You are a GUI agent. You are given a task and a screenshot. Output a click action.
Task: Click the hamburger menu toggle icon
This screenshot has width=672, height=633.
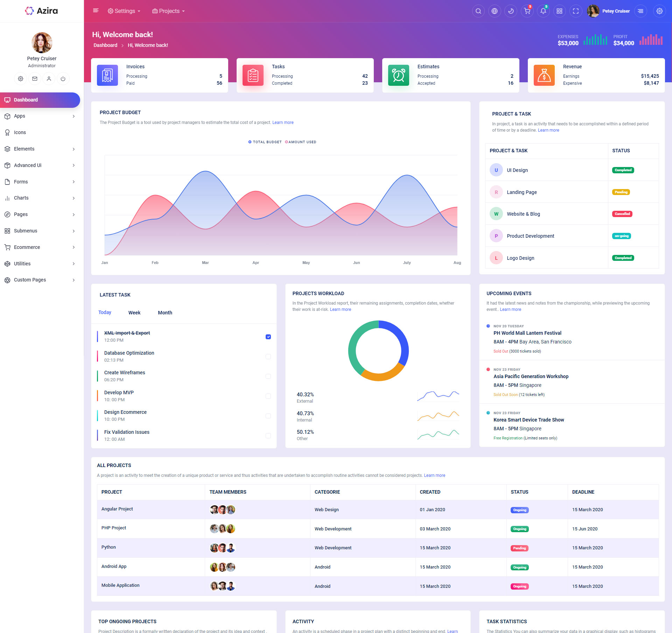[x=96, y=11]
